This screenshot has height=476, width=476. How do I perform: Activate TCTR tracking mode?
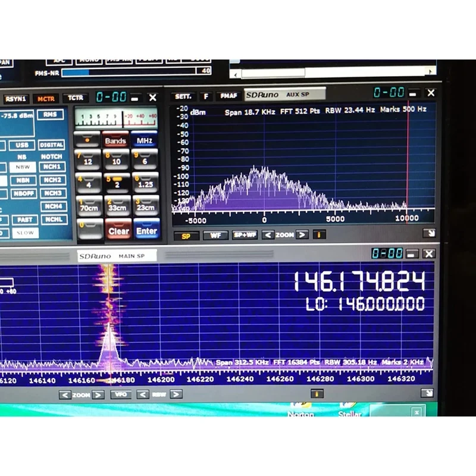pyautogui.click(x=76, y=99)
